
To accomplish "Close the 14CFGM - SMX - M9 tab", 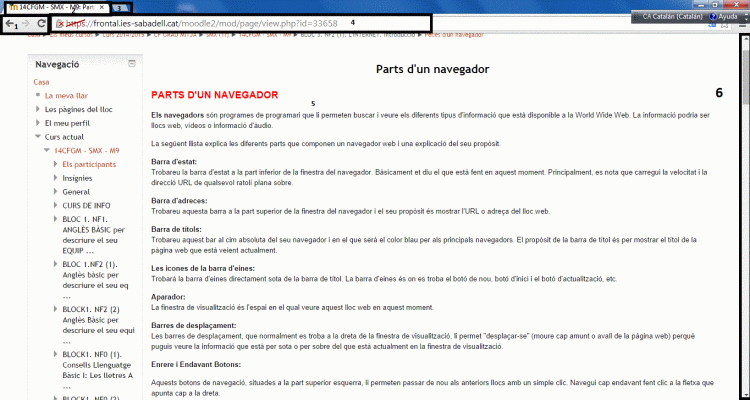I will (x=102, y=7).
